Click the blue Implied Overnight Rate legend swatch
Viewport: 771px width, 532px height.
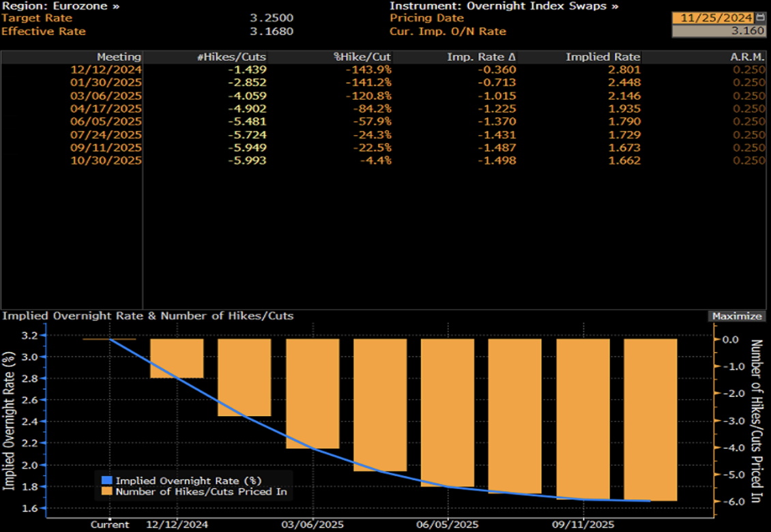tap(106, 480)
